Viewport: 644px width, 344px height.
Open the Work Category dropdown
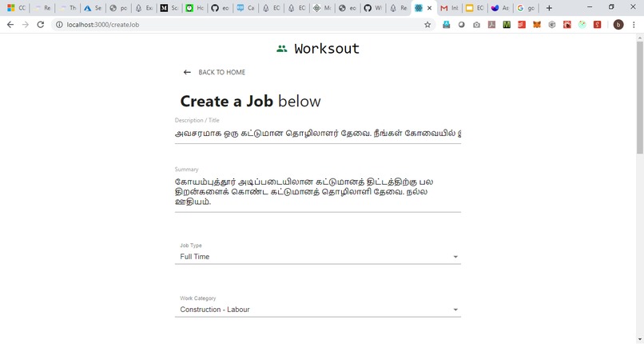click(318, 310)
